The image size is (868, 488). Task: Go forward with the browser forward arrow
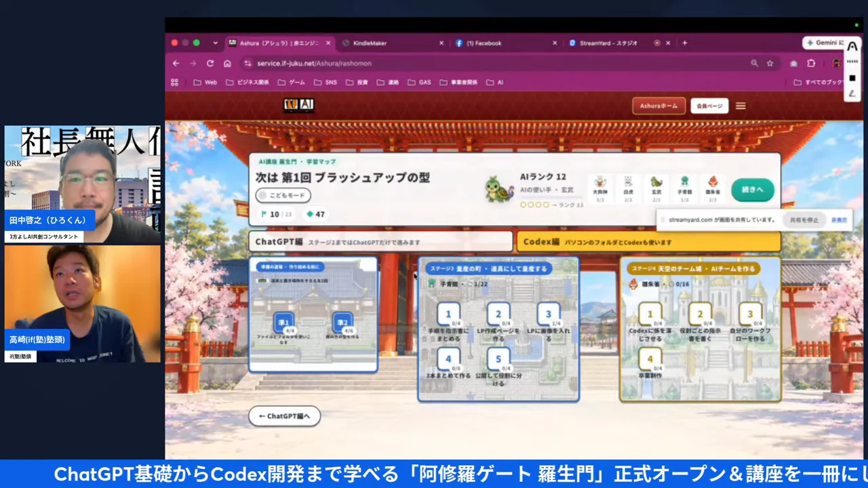(193, 63)
